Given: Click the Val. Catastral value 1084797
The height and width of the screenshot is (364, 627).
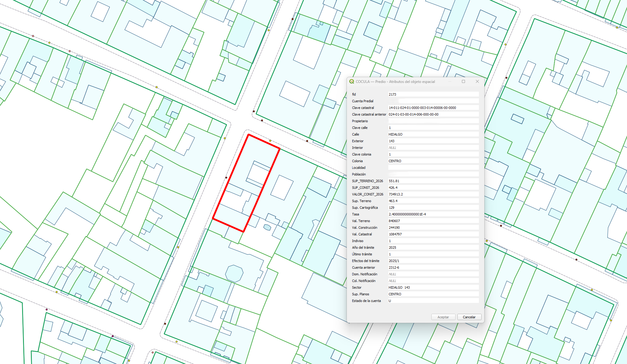Looking at the screenshot, I should (433, 234).
